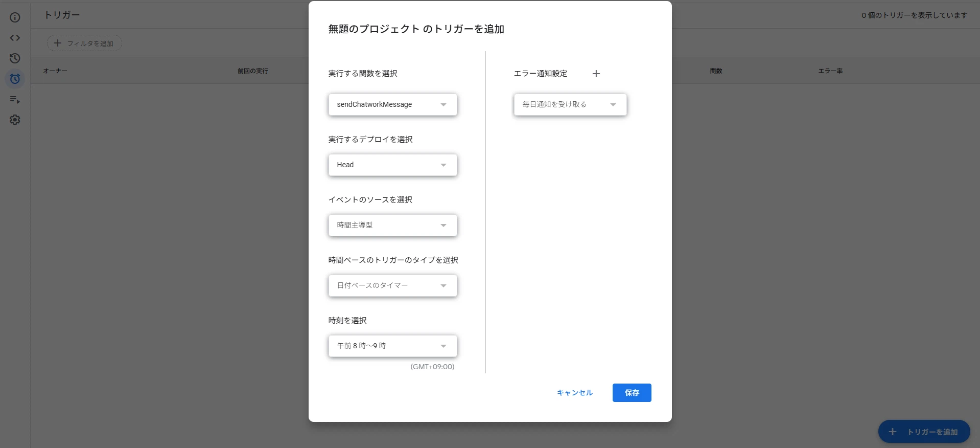This screenshot has height=448, width=980.
Task: Open the script Editor code icon
Action: click(15, 38)
